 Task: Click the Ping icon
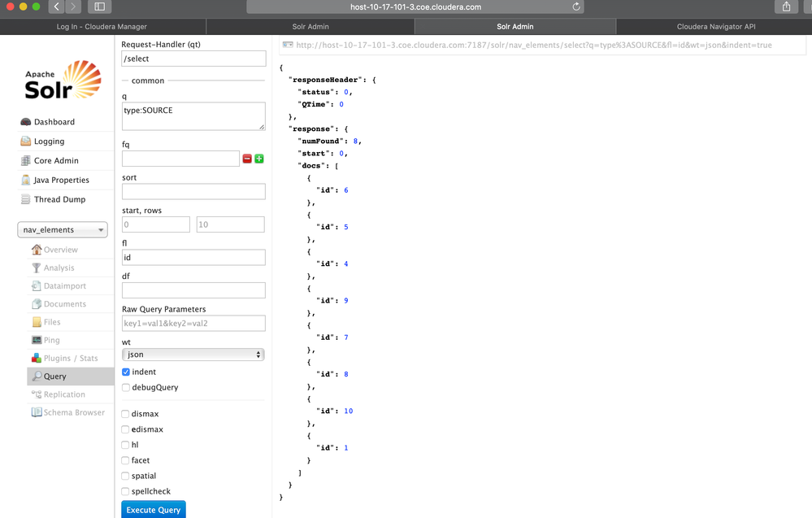pyautogui.click(x=37, y=340)
